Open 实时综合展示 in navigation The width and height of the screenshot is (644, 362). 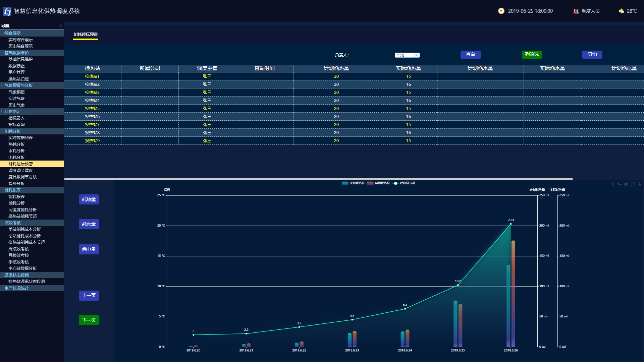click(20, 40)
